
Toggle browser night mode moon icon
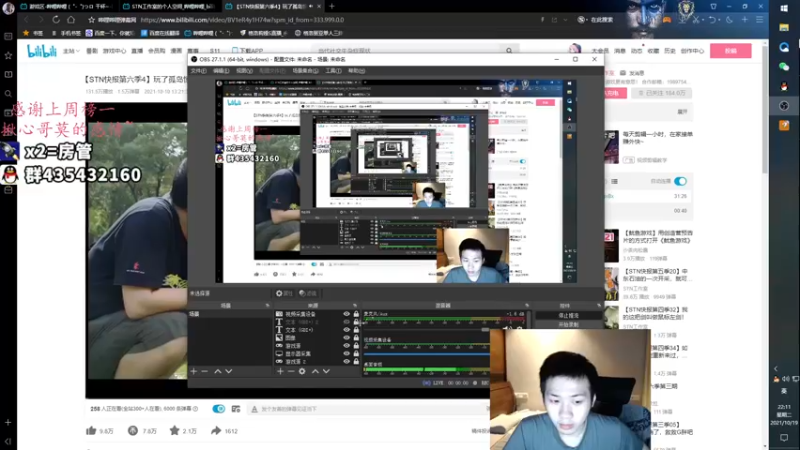[x=730, y=19]
